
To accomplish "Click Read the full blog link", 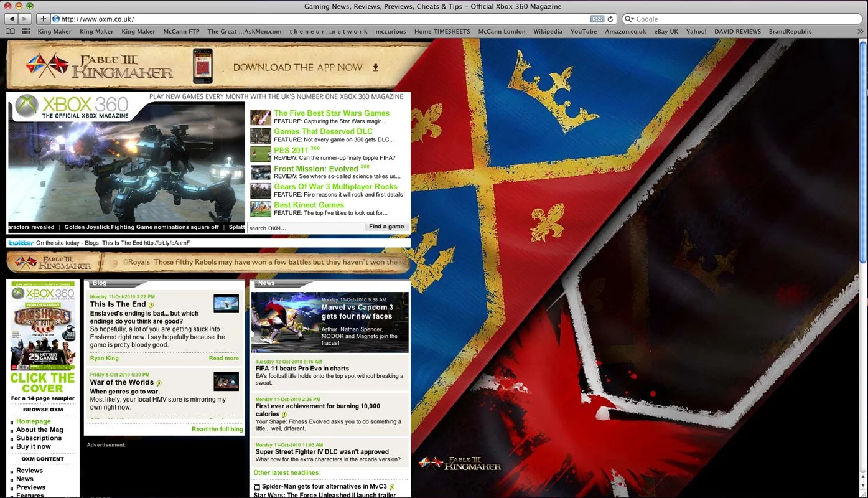I will (x=217, y=429).
